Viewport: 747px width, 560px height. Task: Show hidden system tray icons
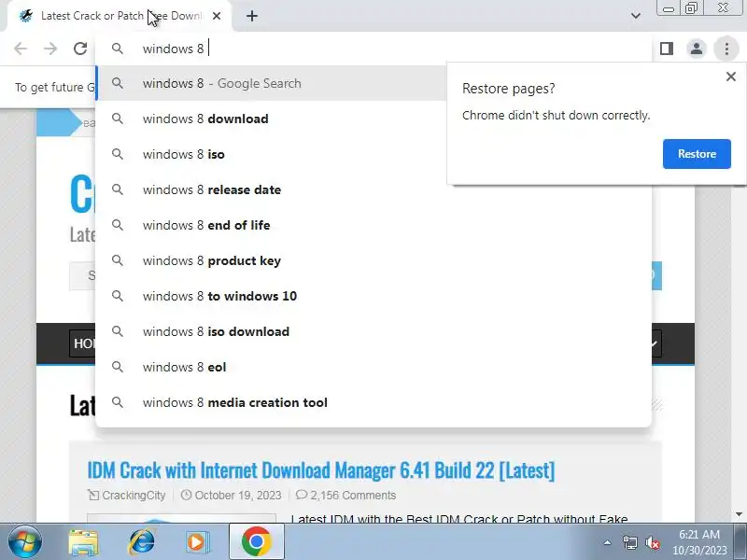608,542
